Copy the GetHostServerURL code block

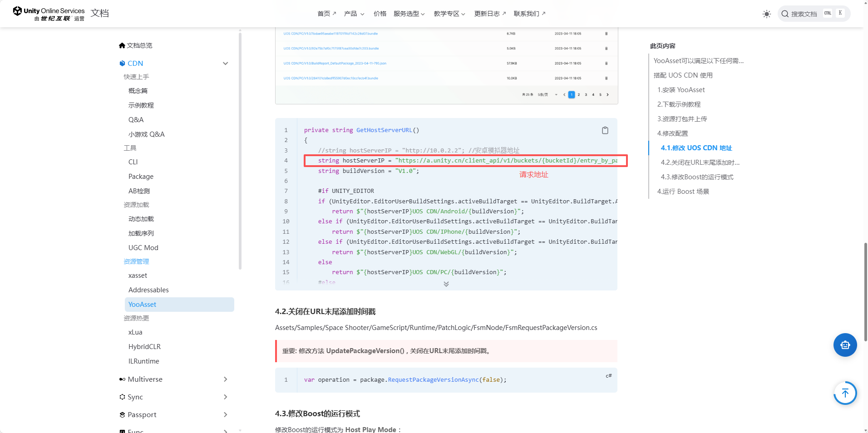click(605, 130)
